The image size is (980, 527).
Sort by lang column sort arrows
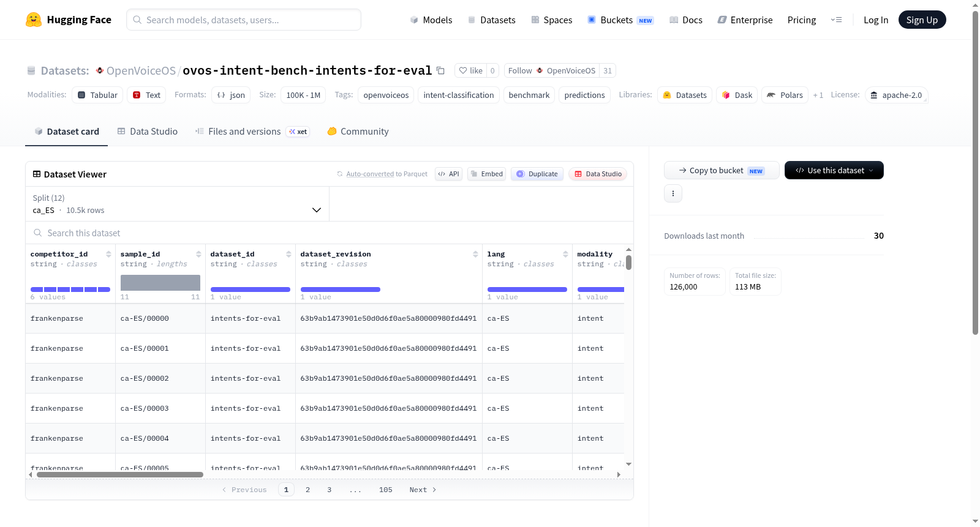pos(565,254)
